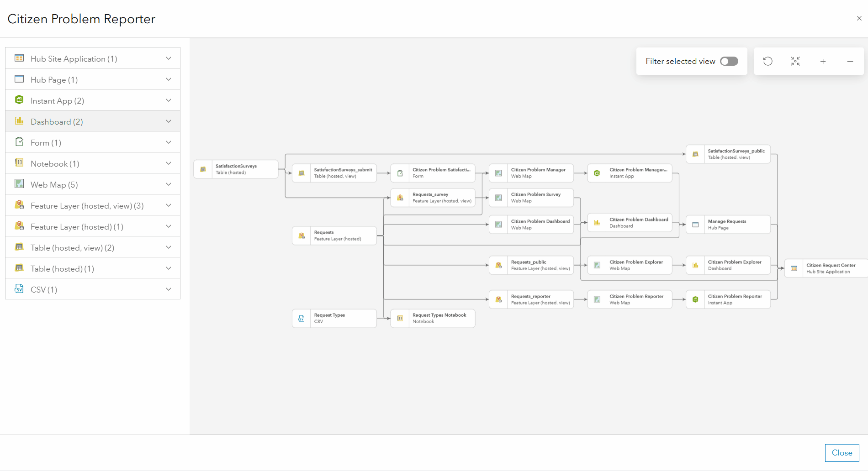This screenshot has height=471, width=868.
Task: Zoom in with the plus icon
Action: point(823,61)
